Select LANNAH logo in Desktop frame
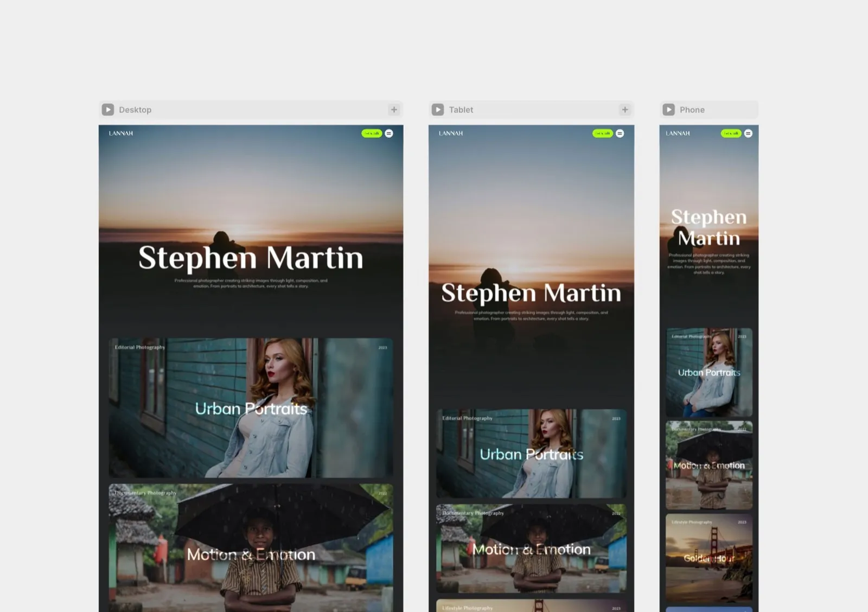This screenshot has width=868, height=612. pyautogui.click(x=121, y=133)
